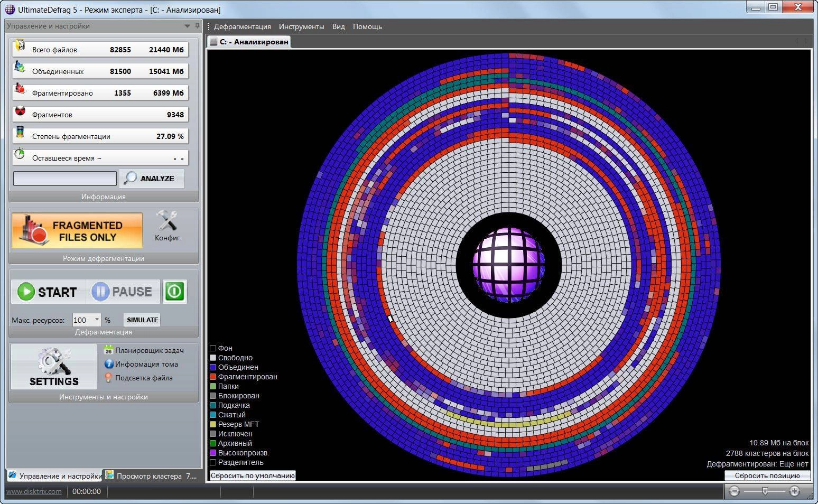Click the SIMULATE button
Screen dimensions: 818x504
point(142,320)
